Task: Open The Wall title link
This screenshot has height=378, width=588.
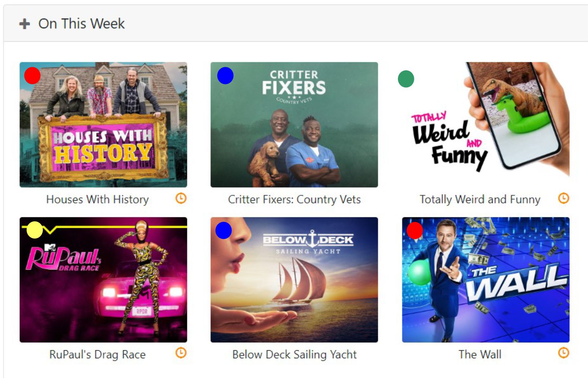Action: [x=480, y=354]
